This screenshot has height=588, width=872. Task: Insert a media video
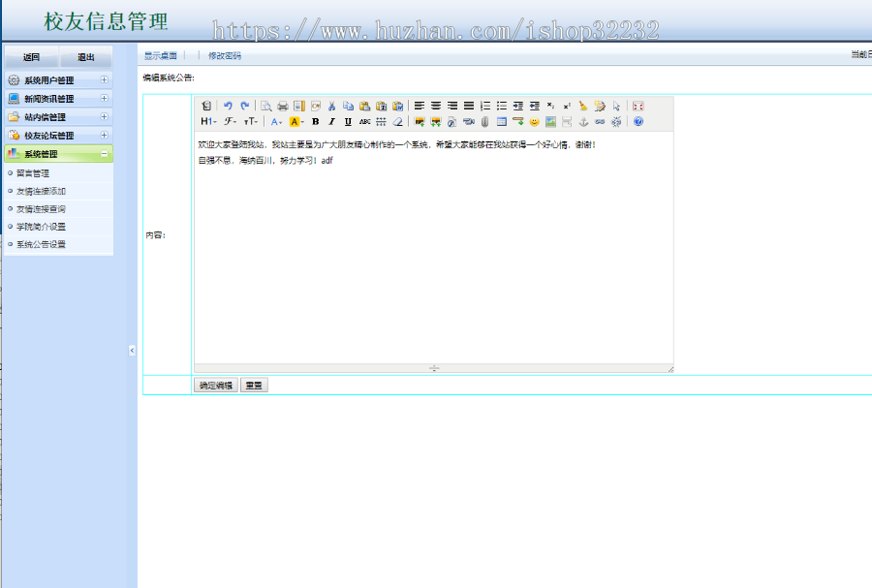(469, 122)
